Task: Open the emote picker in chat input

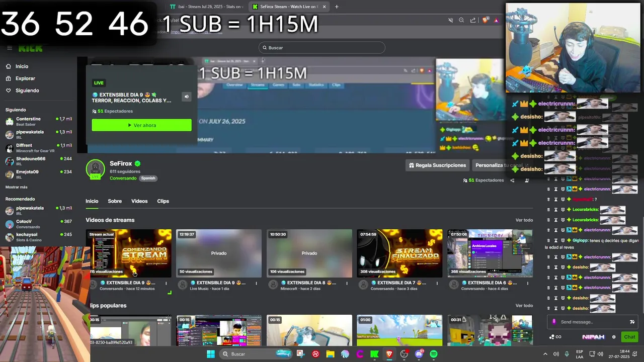Action: pyautogui.click(x=632, y=322)
